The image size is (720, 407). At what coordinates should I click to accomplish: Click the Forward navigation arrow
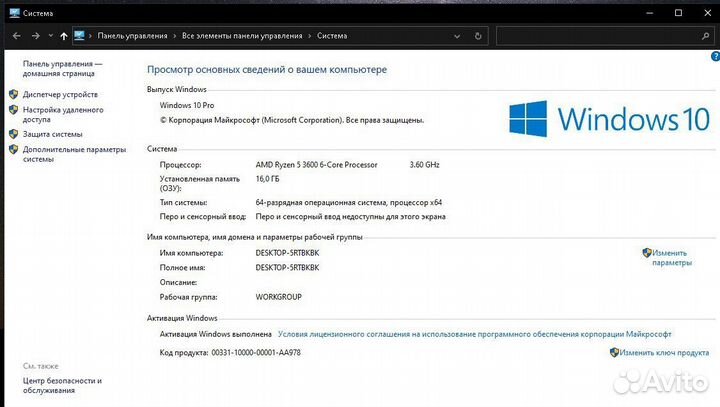pos(35,36)
